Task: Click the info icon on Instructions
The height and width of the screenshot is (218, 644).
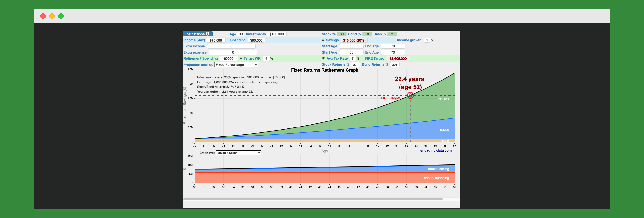Action: (207, 34)
